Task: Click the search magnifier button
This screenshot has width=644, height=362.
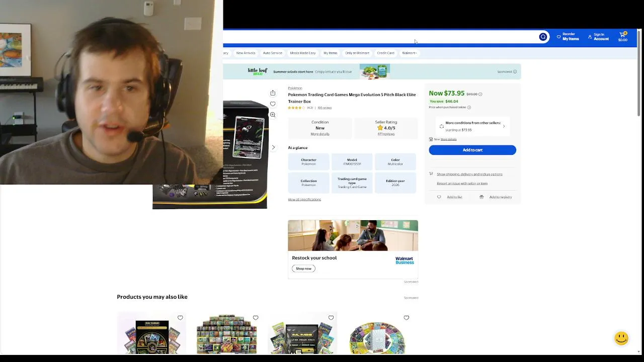Action: pos(543,37)
